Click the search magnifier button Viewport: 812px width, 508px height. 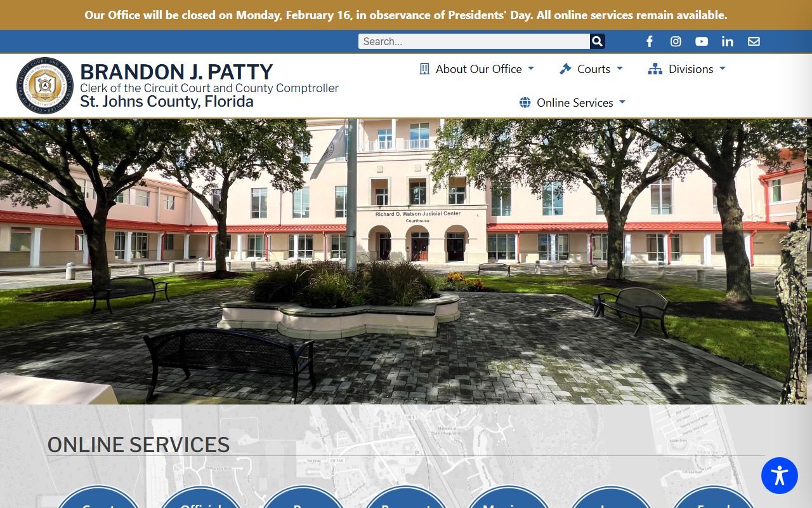click(x=597, y=41)
